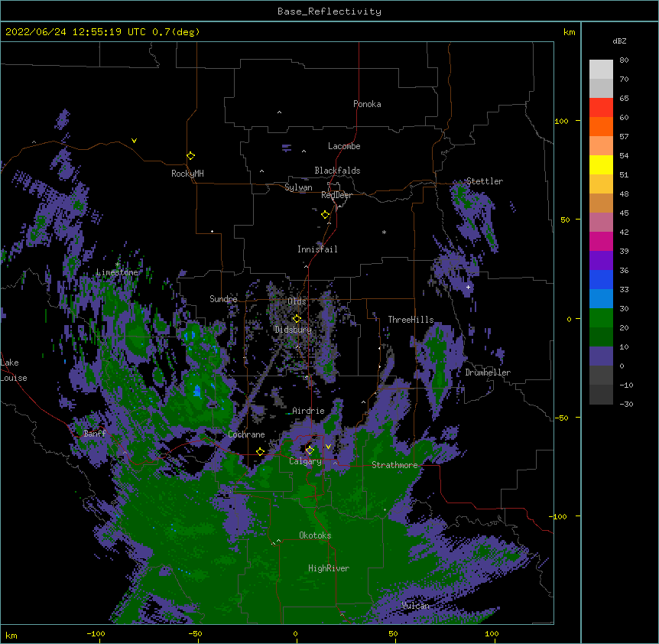Click the Olds town label
Image resolution: width=659 pixels, height=644 pixels.
pyautogui.click(x=297, y=301)
